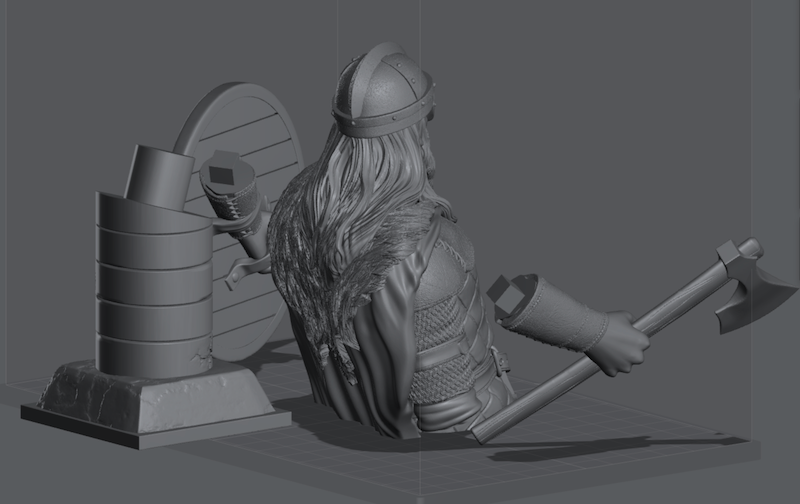Select the riveted brow band of the helmet
The width and height of the screenshot is (800, 504).
[x=385, y=118]
